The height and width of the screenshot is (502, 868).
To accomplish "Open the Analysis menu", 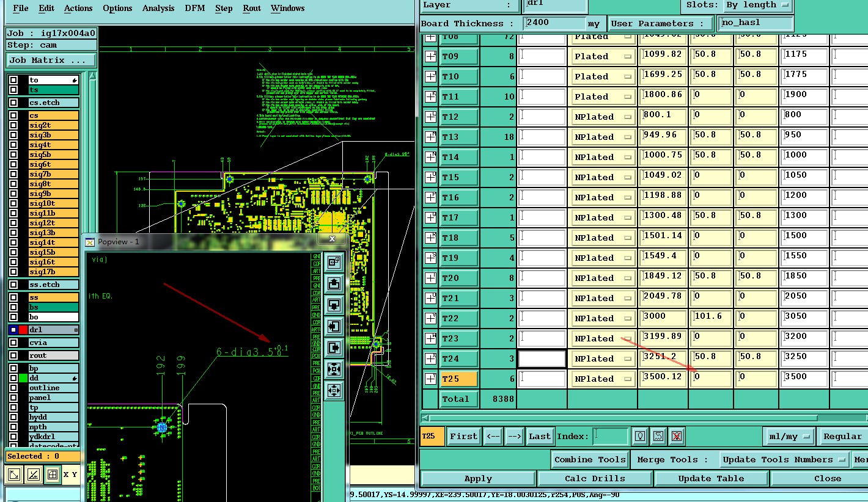I will pos(158,8).
